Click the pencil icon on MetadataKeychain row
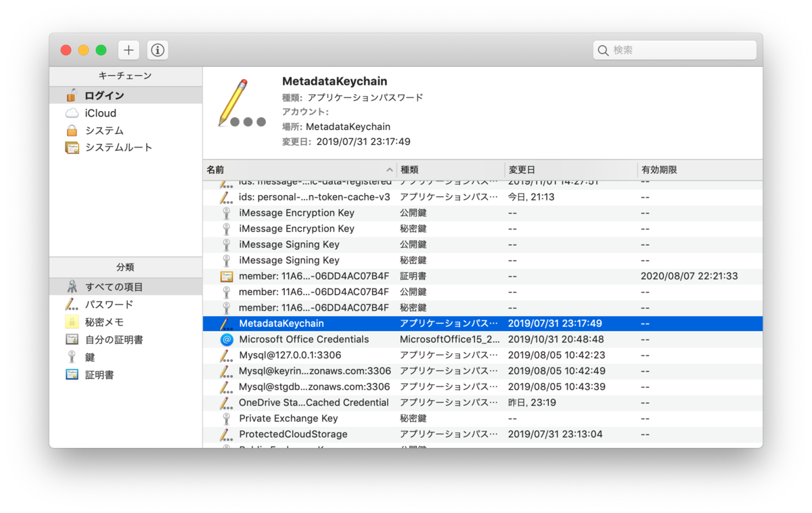This screenshot has height=513, width=812. 226,324
